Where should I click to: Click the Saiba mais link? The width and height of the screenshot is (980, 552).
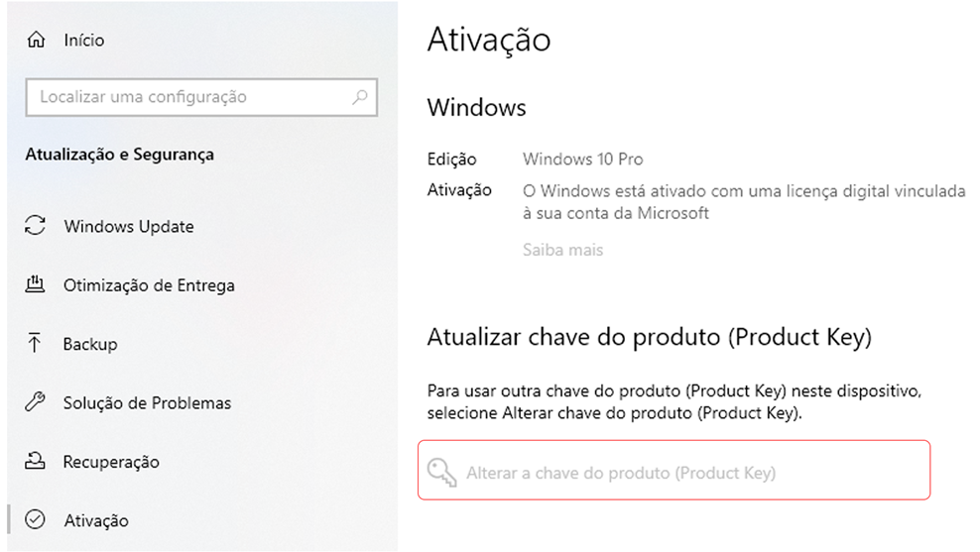[x=562, y=250]
